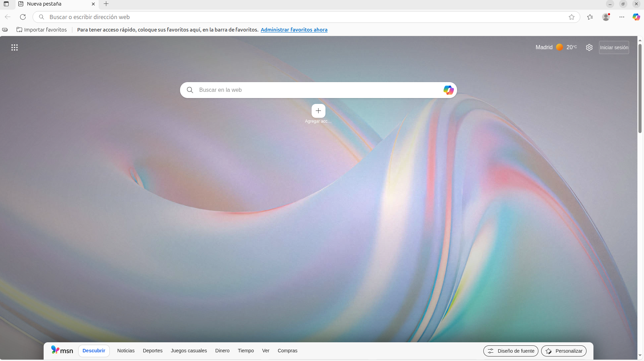Open tab actions menu icon
Image resolution: width=644 pixels, height=361 pixels.
[x=6, y=4]
